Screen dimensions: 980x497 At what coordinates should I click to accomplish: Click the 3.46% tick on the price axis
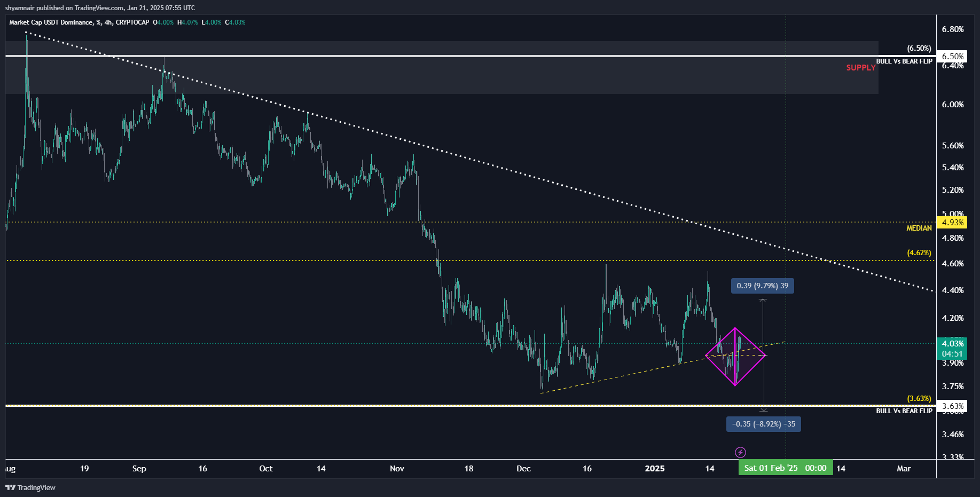point(953,435)
